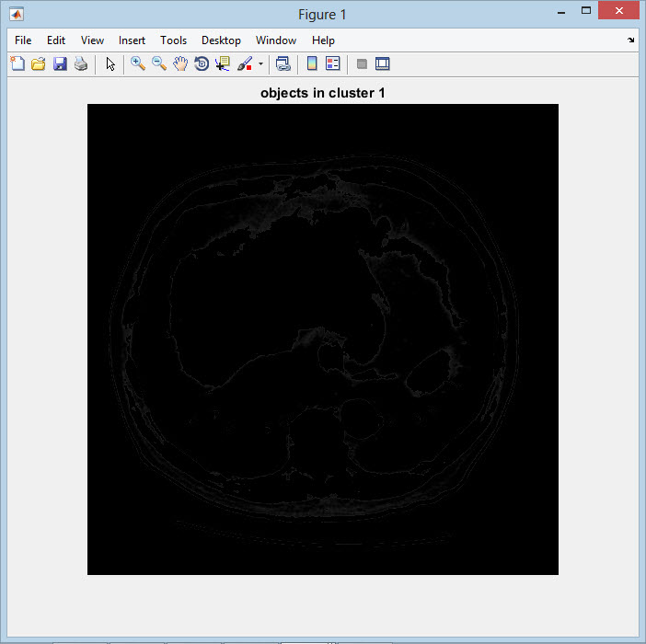The image size is (646, 644).
Task: Click the MATLAB icon in the title bar
Action: 17,15
